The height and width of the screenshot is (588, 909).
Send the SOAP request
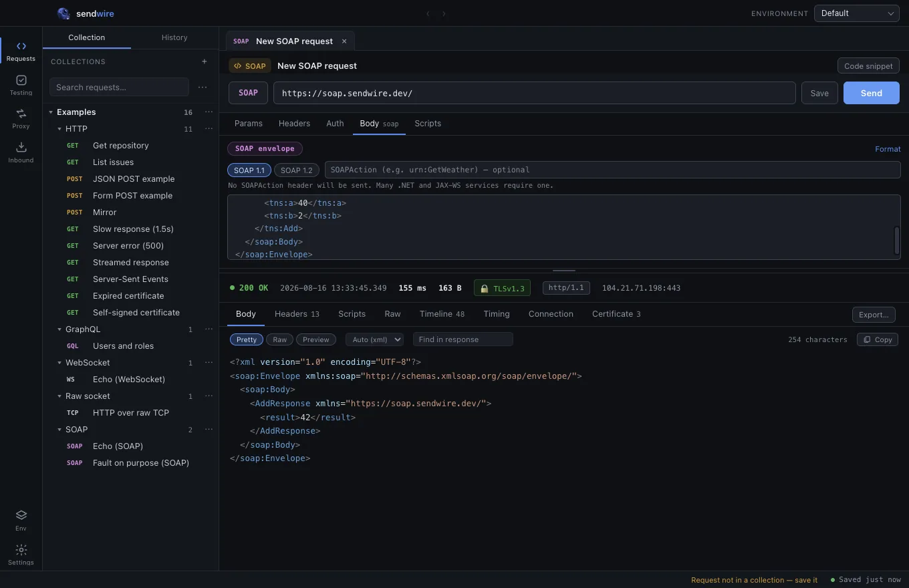coord(872,93)
